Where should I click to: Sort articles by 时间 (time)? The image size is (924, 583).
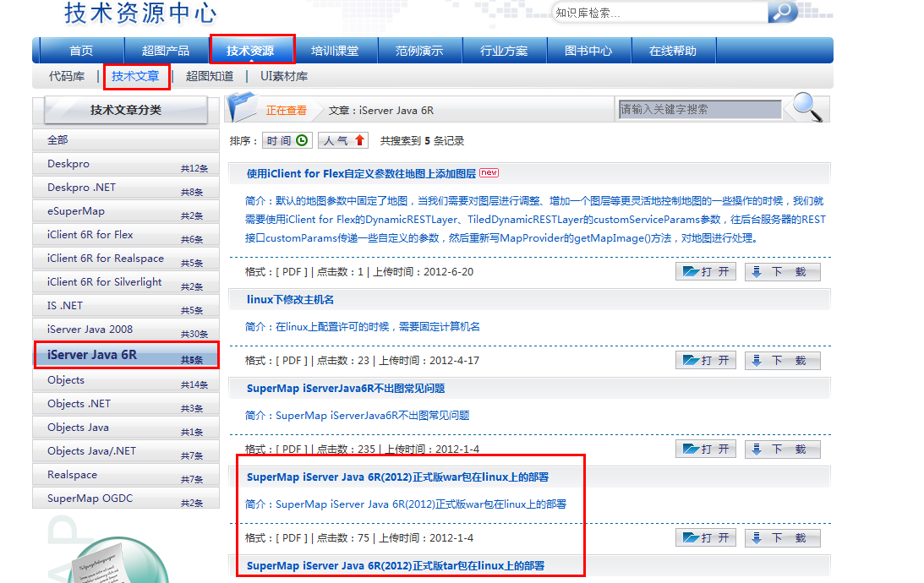click(287, 141)
